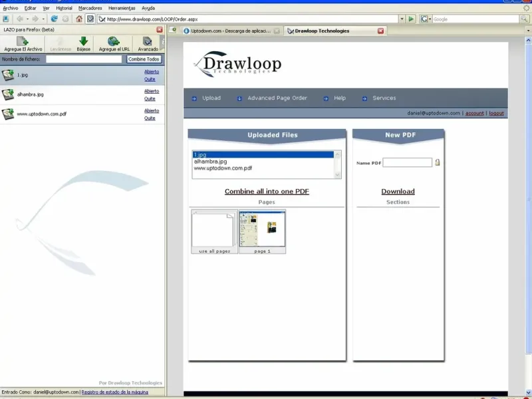Screen dimensions: 532x399
Task: Click the Advanced Page Order nav item
Action: pos(277,98)
